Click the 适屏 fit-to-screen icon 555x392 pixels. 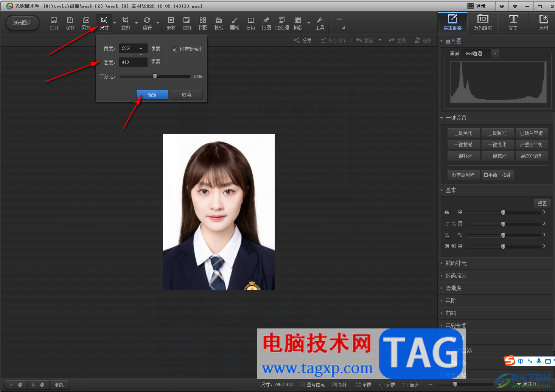click(387, 385)
